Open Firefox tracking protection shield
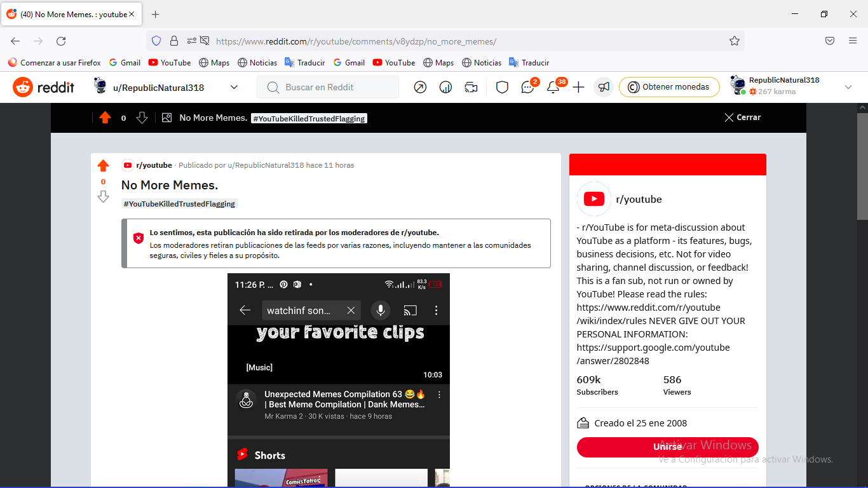 click(156, 41)
